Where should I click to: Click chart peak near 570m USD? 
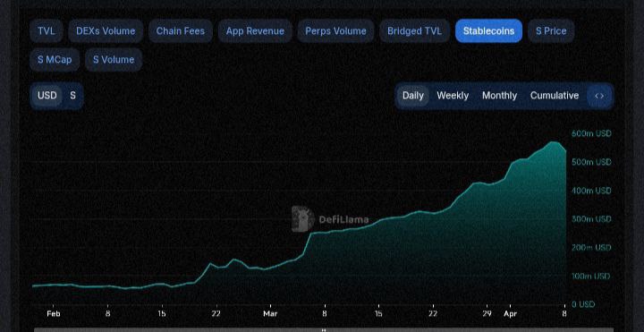click(554, 142)
